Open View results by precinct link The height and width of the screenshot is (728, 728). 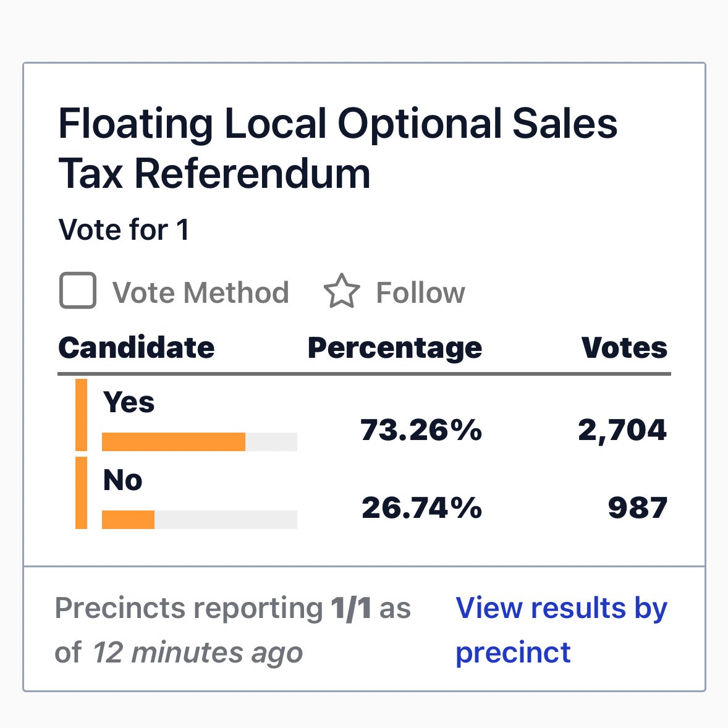coord(561,630)
